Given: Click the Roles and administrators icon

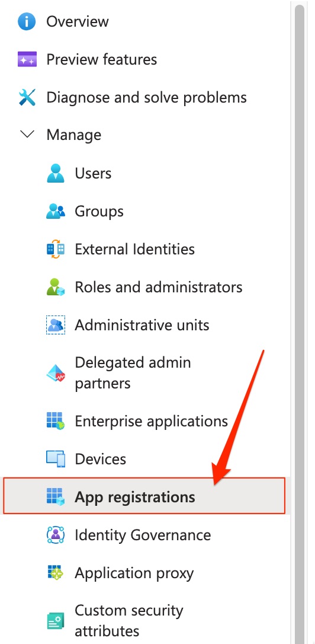Looking at the screenshot, I should pos(56,287).
